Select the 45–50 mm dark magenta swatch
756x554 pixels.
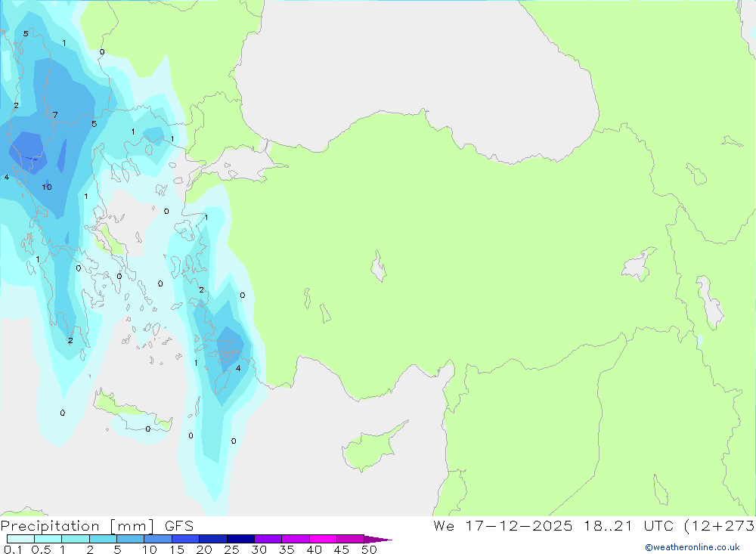tap(351, 539)
